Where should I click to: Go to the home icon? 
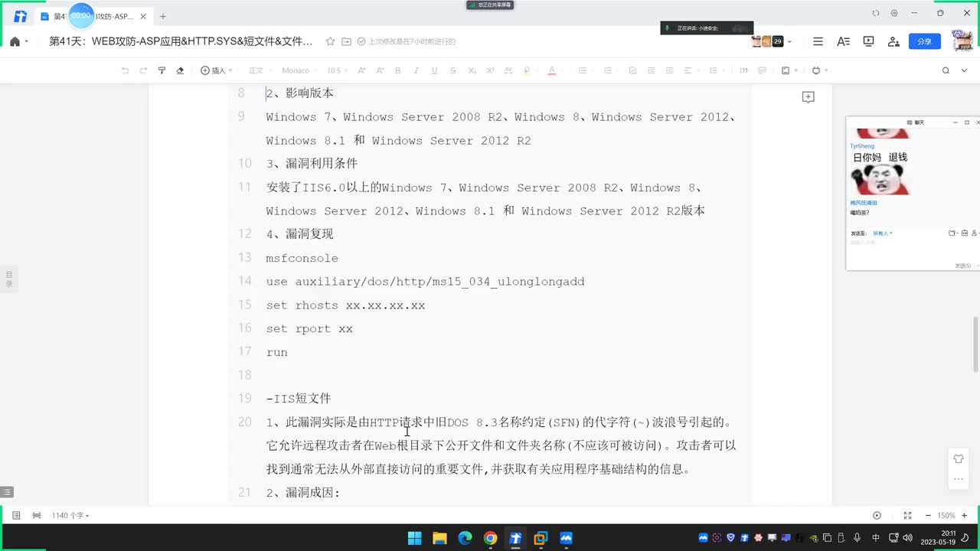click(15, 41)
